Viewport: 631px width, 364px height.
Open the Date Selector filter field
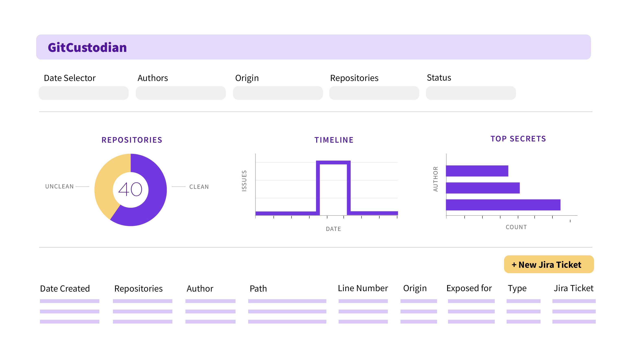[x=83, y=93]
